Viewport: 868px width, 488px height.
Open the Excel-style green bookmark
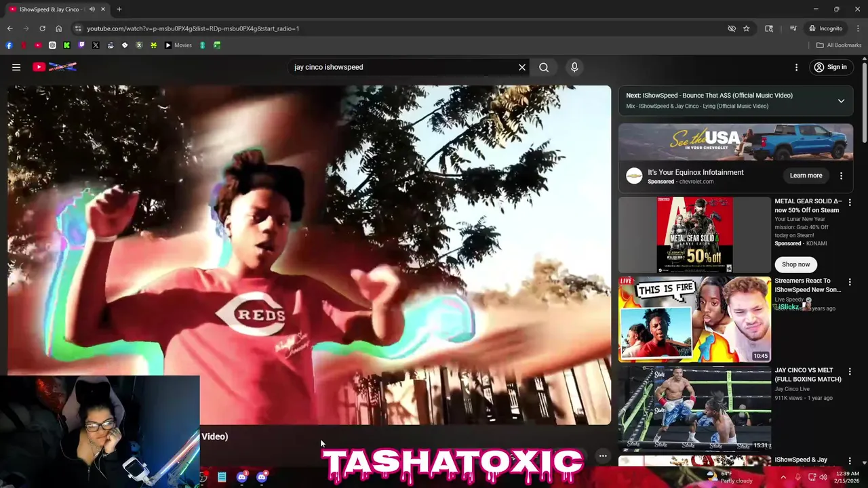click(x=217, y=45)
